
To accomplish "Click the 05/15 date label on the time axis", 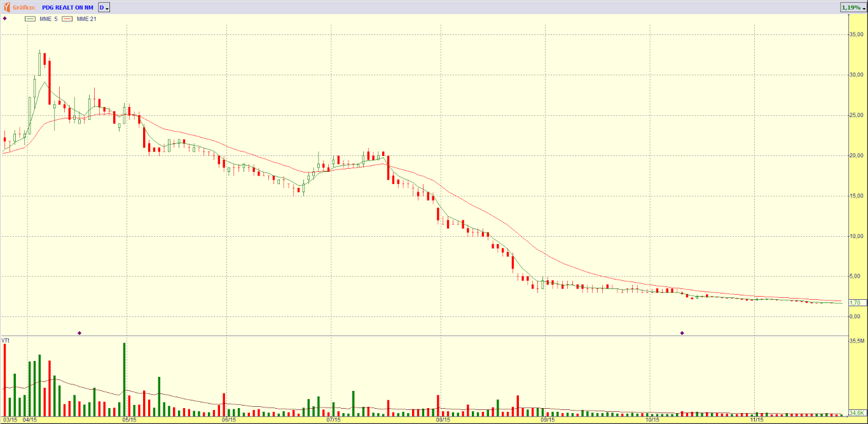I will point(128,420).
